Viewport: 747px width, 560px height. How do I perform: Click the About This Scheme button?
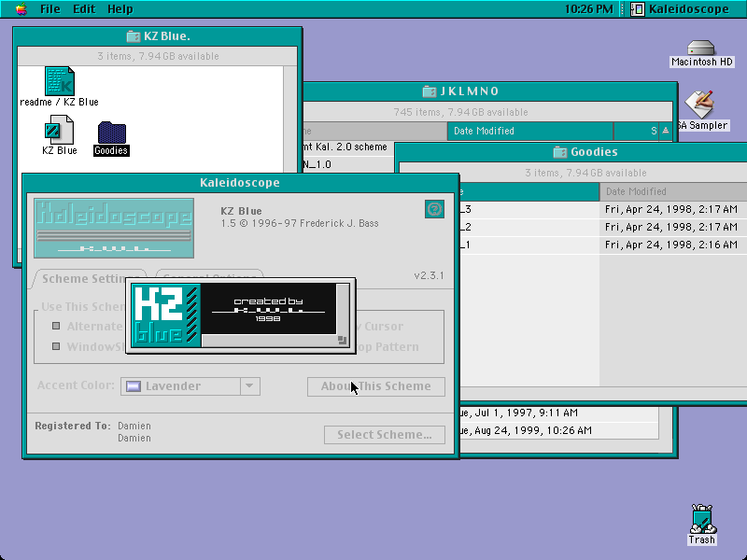click(376, 386)
